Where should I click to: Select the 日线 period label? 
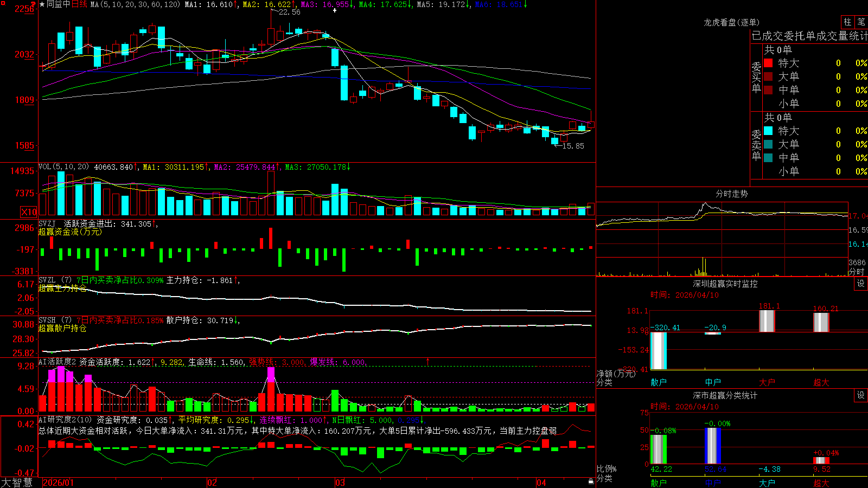pyautogui.click(x=79, y=4)
